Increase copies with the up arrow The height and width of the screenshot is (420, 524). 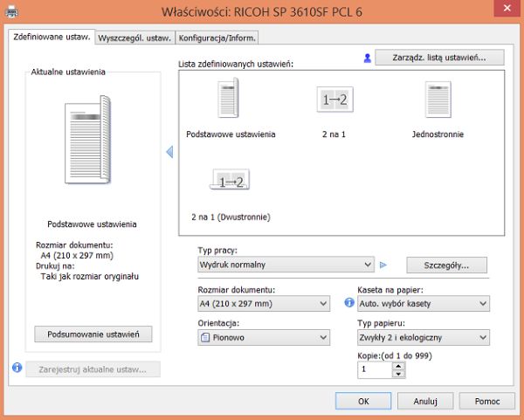[398, 366]
